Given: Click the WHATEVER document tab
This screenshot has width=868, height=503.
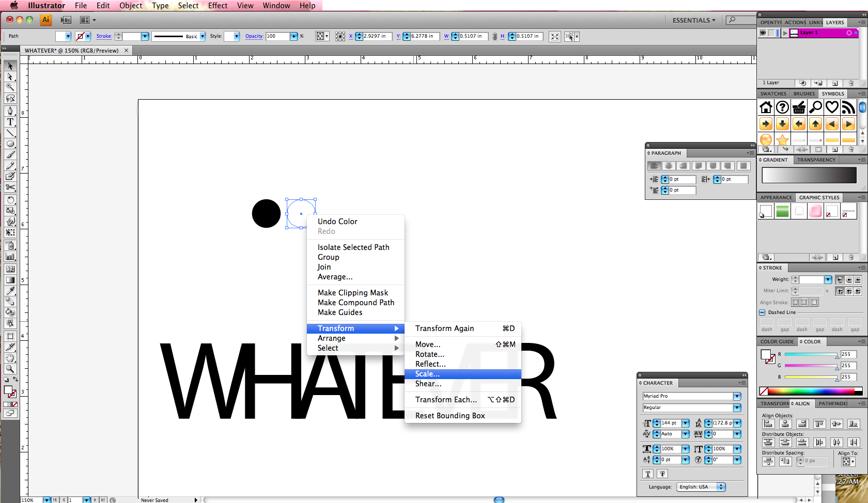Looking at the screenshot, I should tap(72, 51).
